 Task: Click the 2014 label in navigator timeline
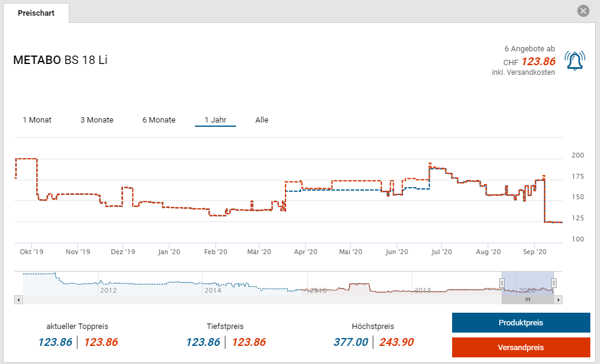coord(213,290)
